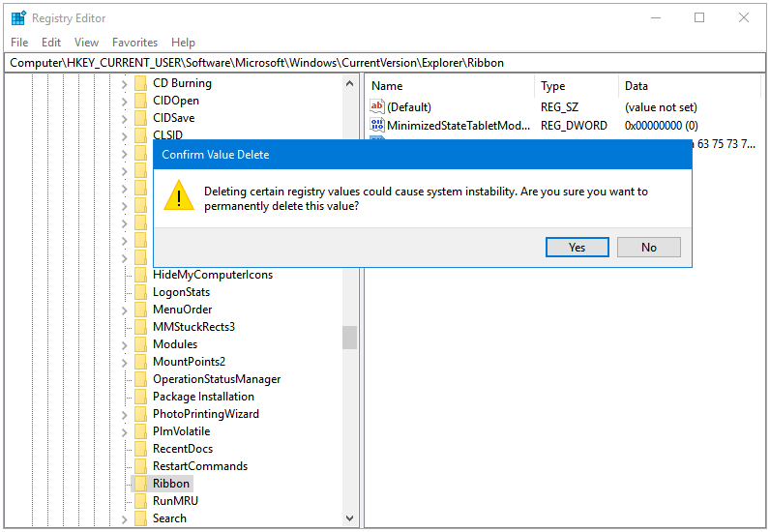The image size is (770, 532).
Task: Open the File menu
Action: click(19, 43)
